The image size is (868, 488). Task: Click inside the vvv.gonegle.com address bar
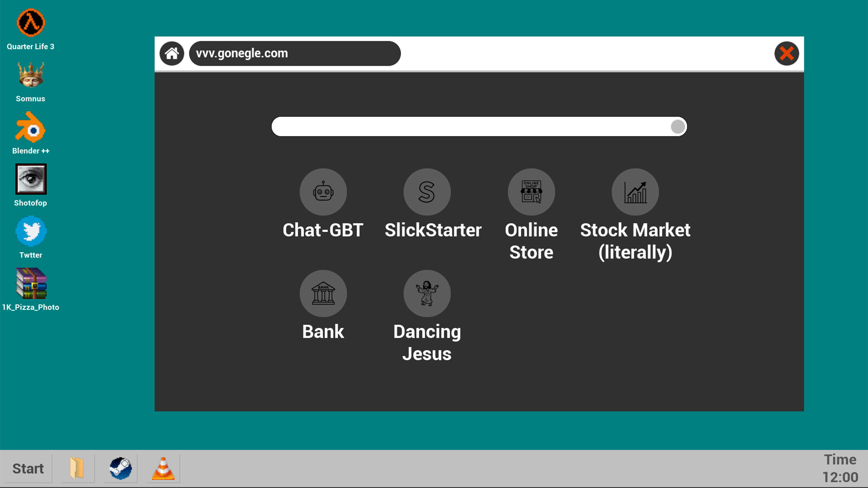(295, 53)
